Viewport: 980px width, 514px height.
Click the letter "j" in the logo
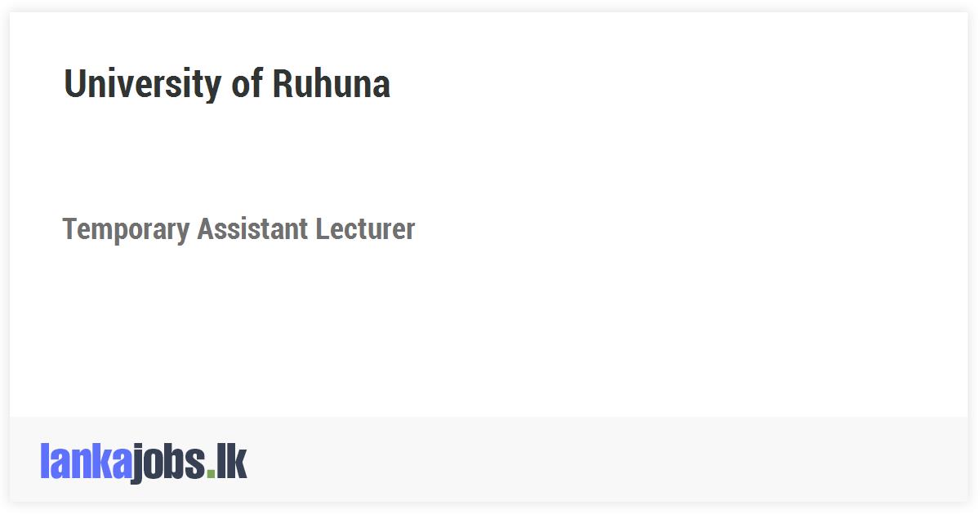137,463
